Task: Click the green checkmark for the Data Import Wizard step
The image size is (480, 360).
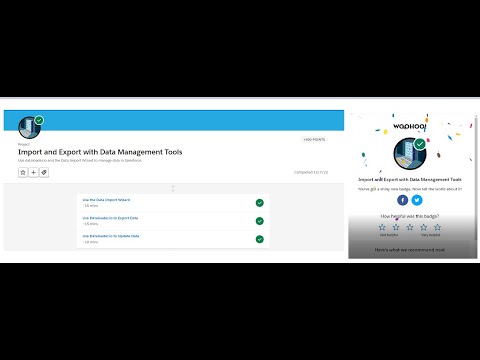Action: tap(260, 203)
